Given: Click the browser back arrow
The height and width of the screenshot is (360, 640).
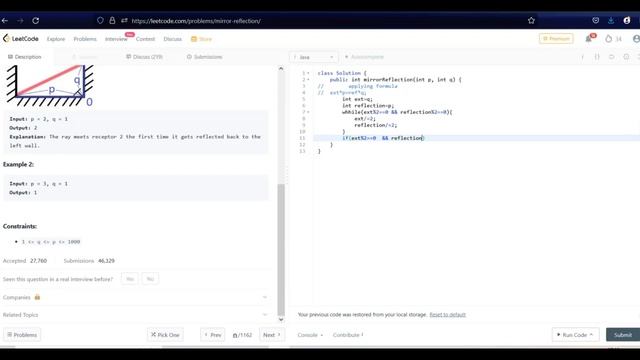Looking at the screenshot, I should [x=5, y=20].
